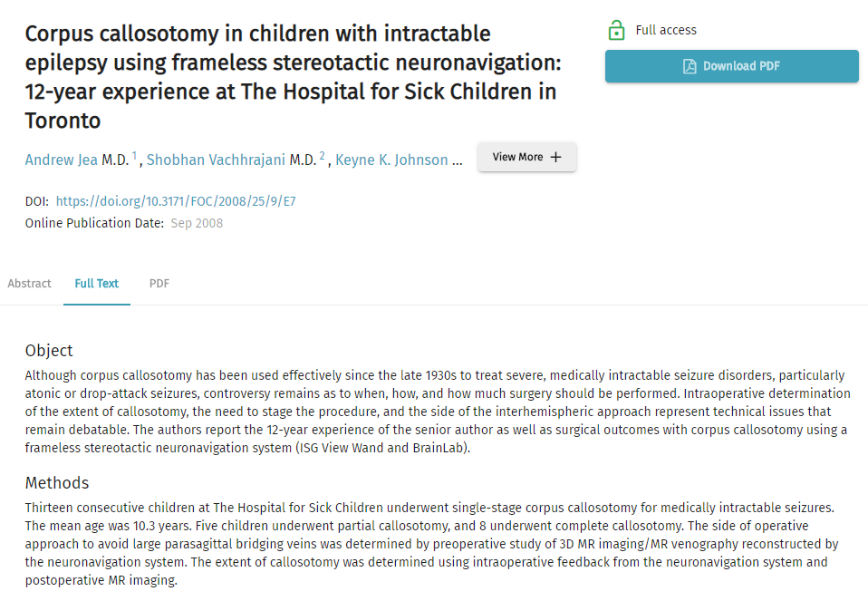
Task: Select the Keyne K. Johnson author link
Action: tap(391, 160)
